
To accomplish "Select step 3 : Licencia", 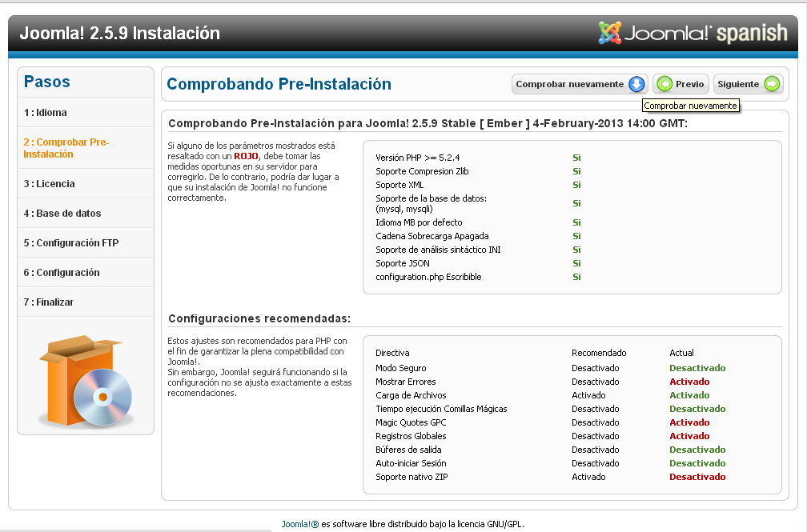I will [x=49, y=184].
